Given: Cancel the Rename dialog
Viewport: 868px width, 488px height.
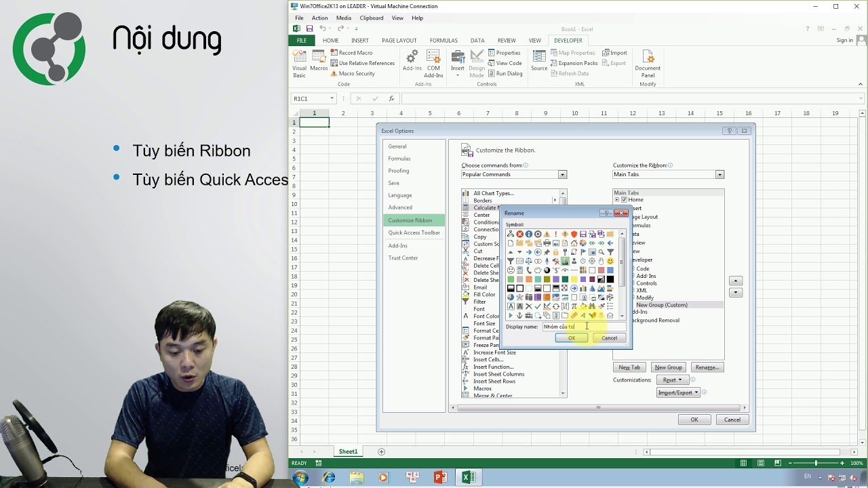Looking at the screenshot, I should [x=609, y=338].
